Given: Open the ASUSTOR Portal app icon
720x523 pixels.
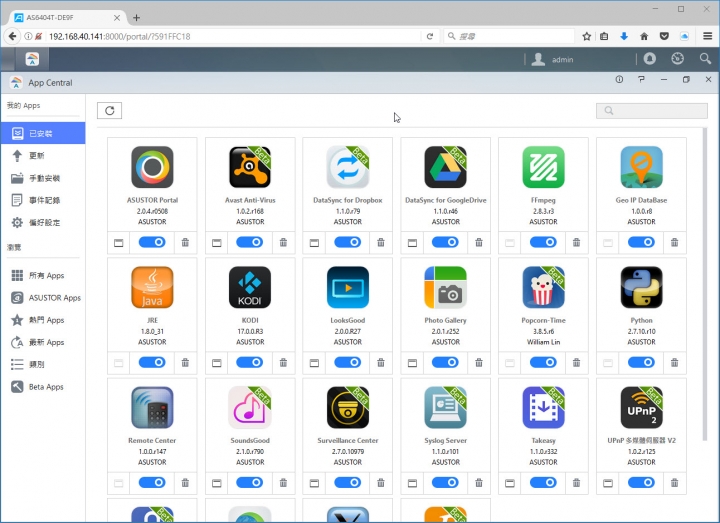Looking at the screenshot, I should click(152, 167).
